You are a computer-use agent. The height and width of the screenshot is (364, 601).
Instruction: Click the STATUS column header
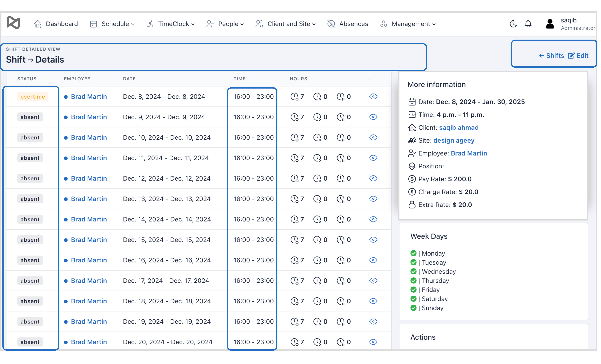coord(27,79)
